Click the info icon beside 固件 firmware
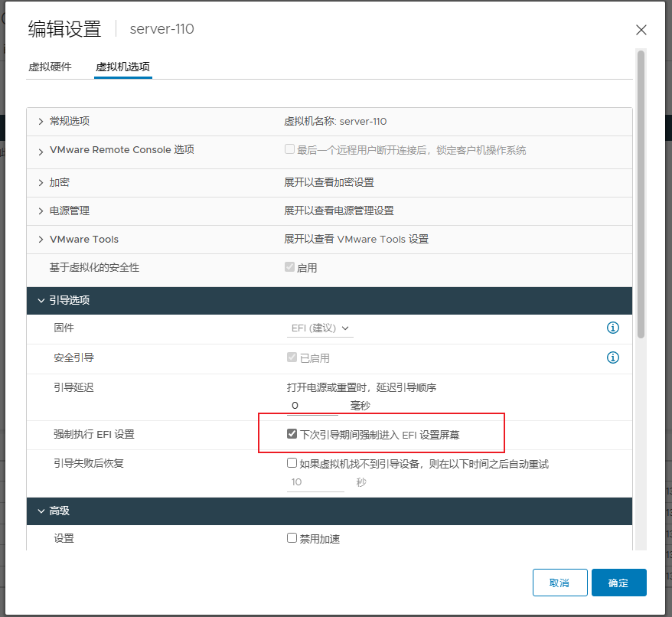 point(612,328)
